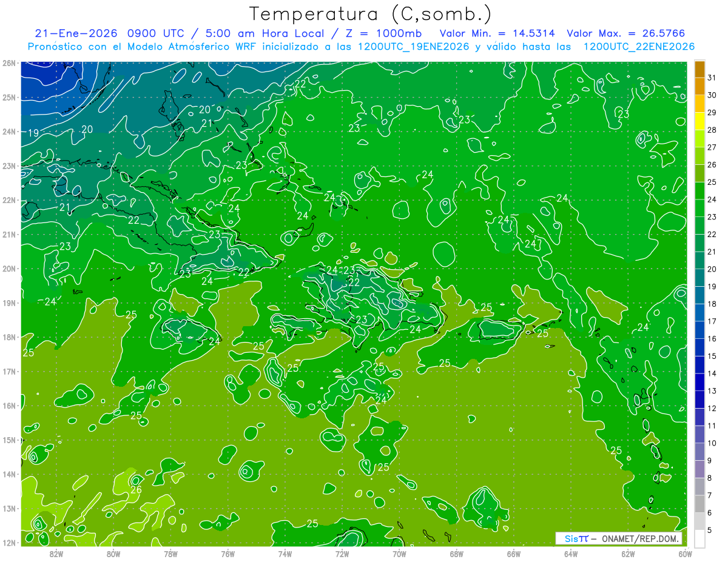Click the 16N latitude axis label

coord(9,406)
